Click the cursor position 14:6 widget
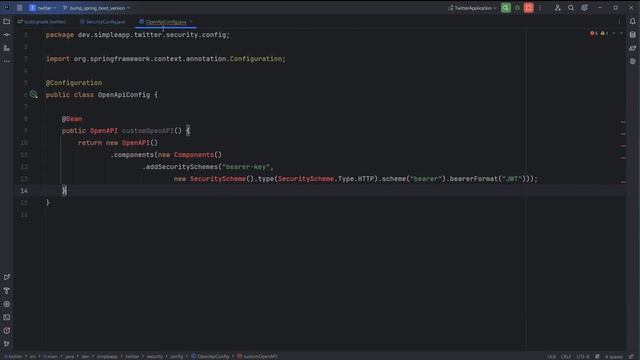The image size is (640, 360). [x=551, y=357]
